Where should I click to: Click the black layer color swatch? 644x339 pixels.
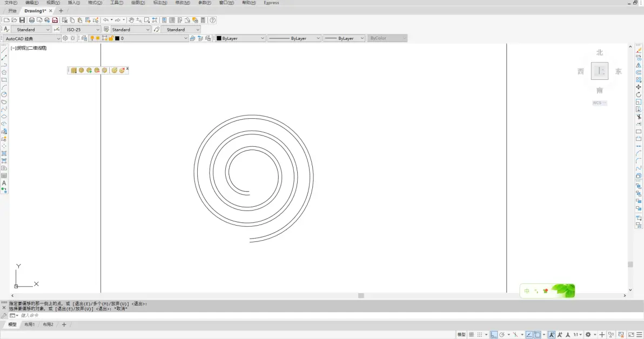pyautogui.click(x=117, y=38)
